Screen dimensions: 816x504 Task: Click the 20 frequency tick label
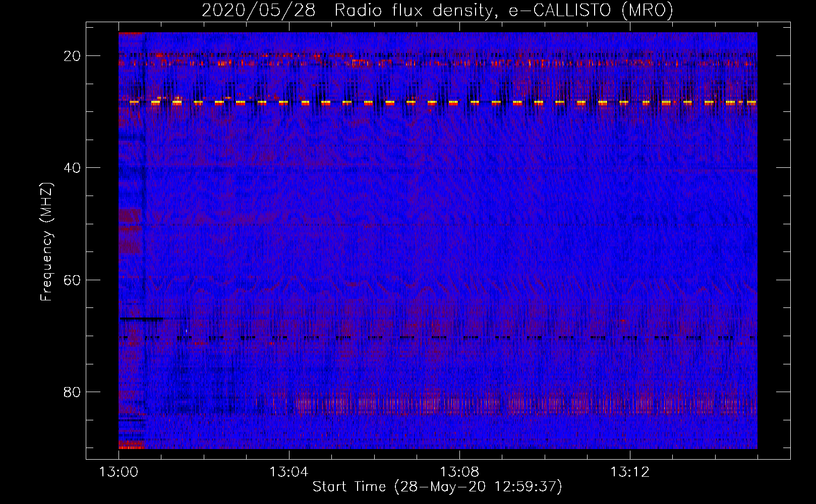[72, 56]
